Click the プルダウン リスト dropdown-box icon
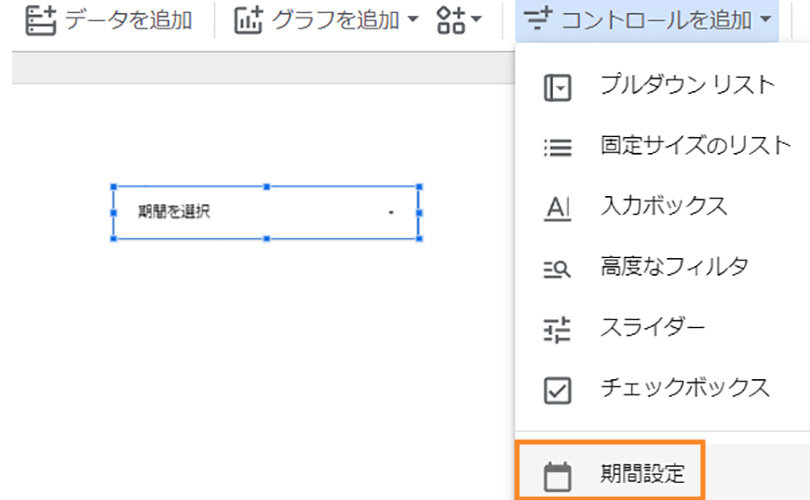Image resolution: width=810 pixels, height=500 pixels. pyautogui.click(x=557, y=88)
